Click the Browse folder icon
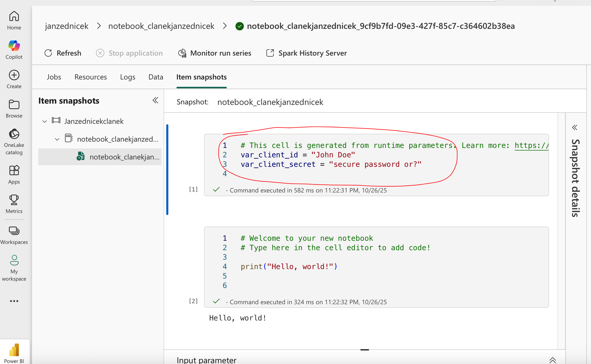 pos(14,105)
